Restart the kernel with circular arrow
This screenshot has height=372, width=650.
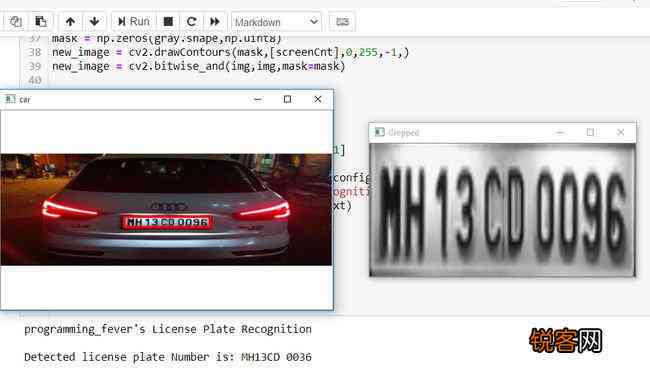click(x=192, y=22)
